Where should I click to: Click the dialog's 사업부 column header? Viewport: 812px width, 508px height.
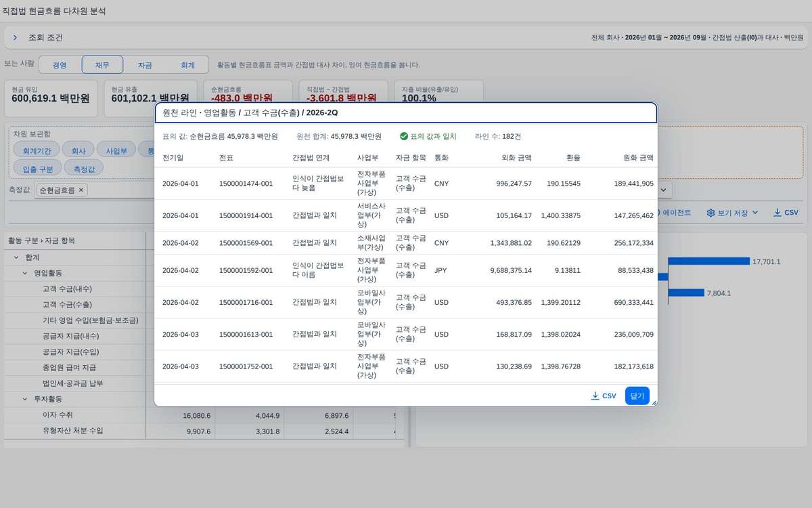(368, 157)
